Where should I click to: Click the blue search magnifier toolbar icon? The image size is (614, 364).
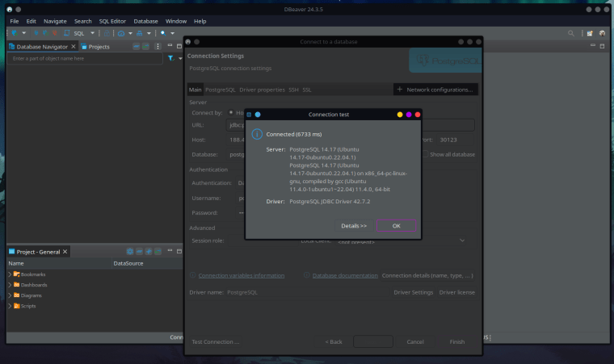(163, 33)
